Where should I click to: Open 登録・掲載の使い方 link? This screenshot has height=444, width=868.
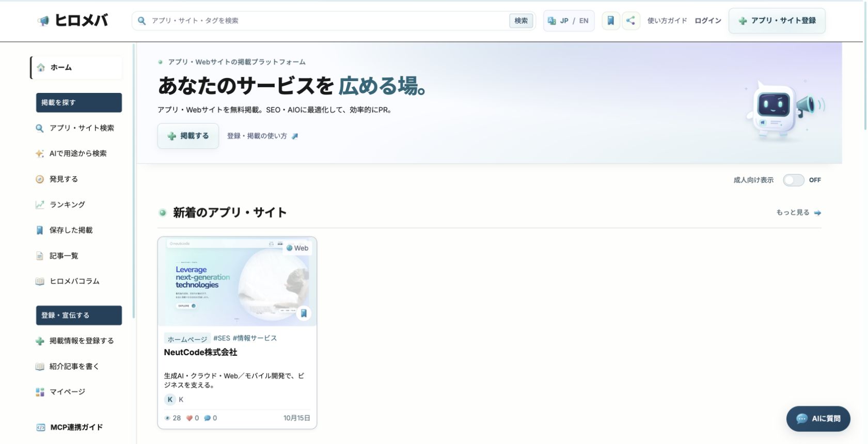(262, 136)
